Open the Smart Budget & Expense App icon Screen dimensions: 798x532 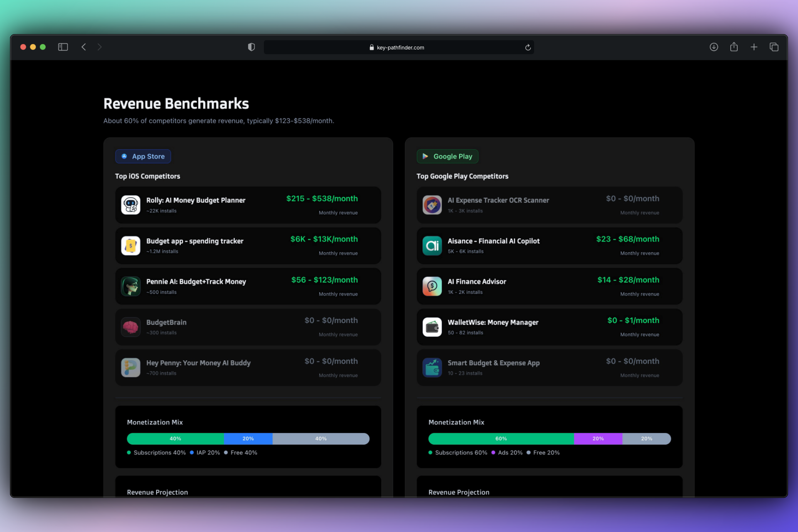[432, 367]
